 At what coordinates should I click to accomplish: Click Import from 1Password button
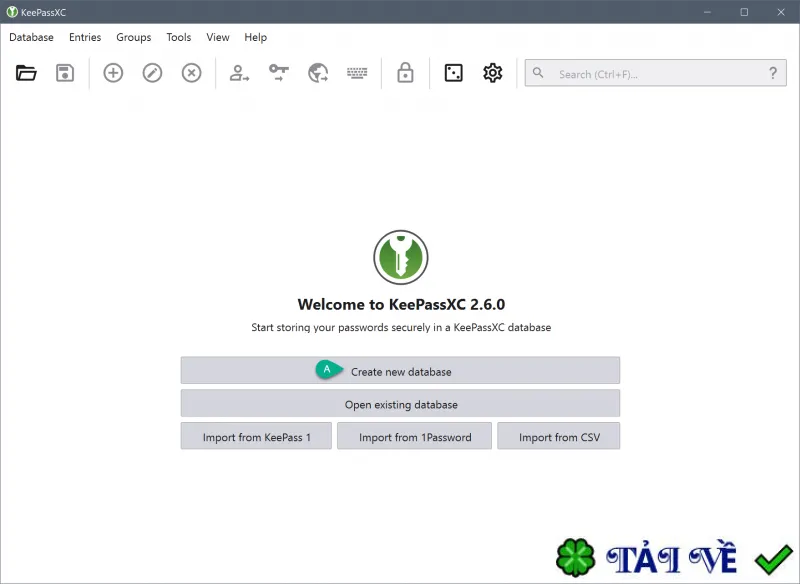coord(415,437)
